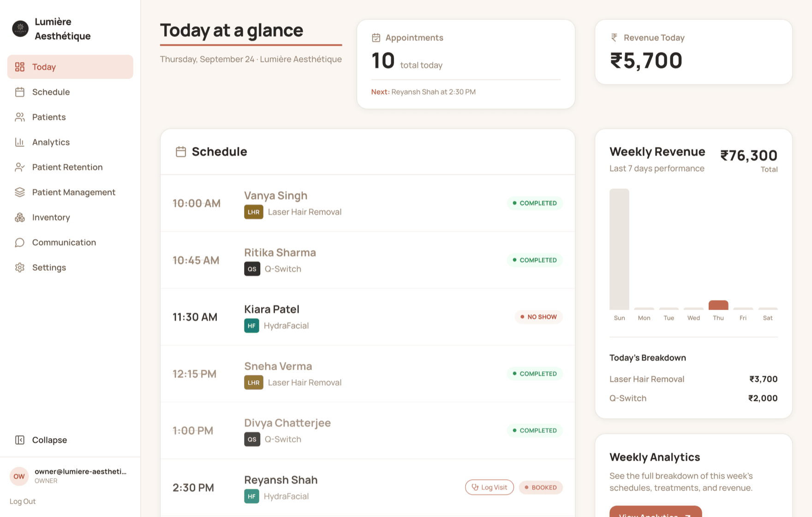Click the Thursday bar in Weekly Revenue chart
The width and height of the screenshot is (812, 517).
click(x=718, y=305)
